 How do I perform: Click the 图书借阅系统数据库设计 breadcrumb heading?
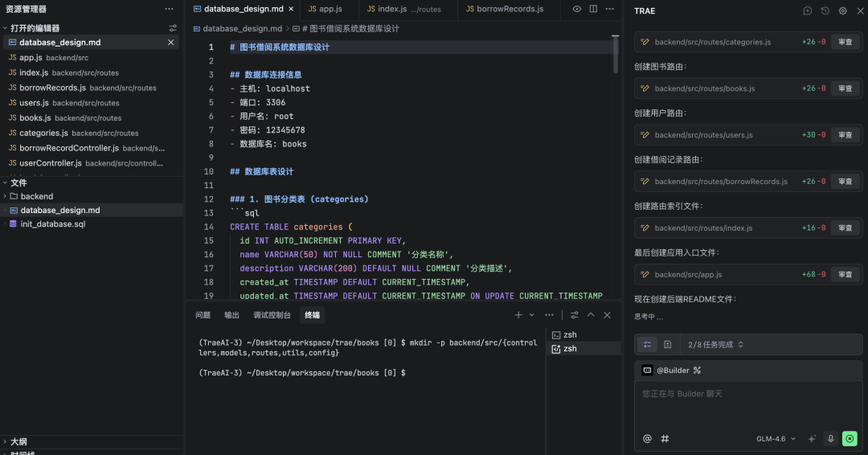click(x=346, y=29)
